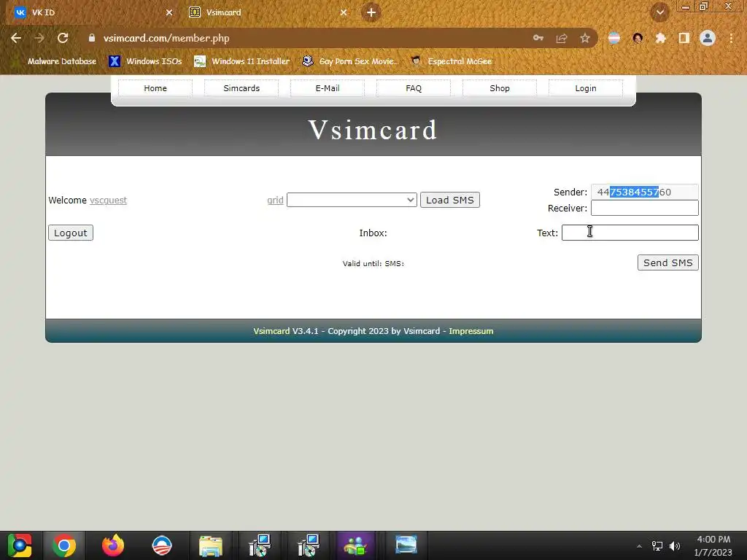Screen dimensions: 747x560
Task: Click the Start button in taskbar
Action: (x=19, y=545)
